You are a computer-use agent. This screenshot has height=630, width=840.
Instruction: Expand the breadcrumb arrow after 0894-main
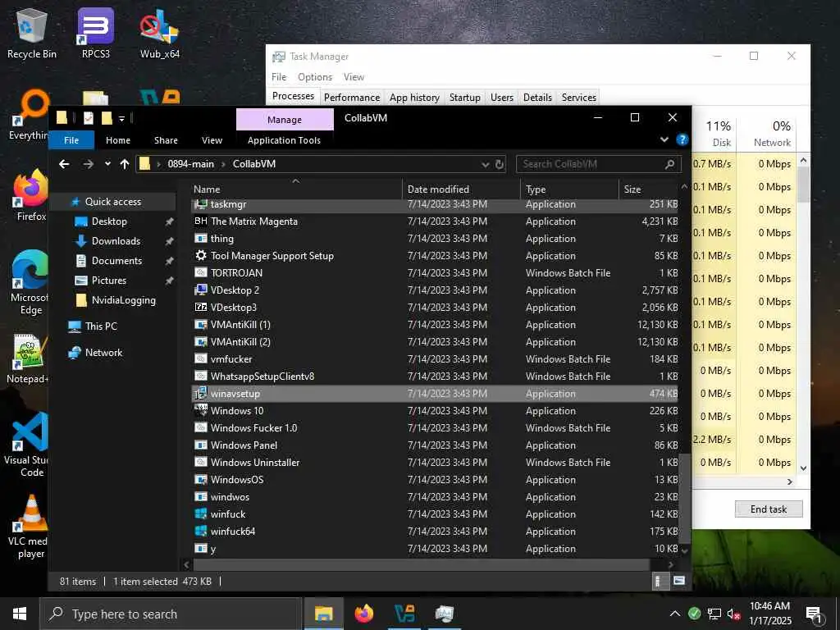click(223, 164)
